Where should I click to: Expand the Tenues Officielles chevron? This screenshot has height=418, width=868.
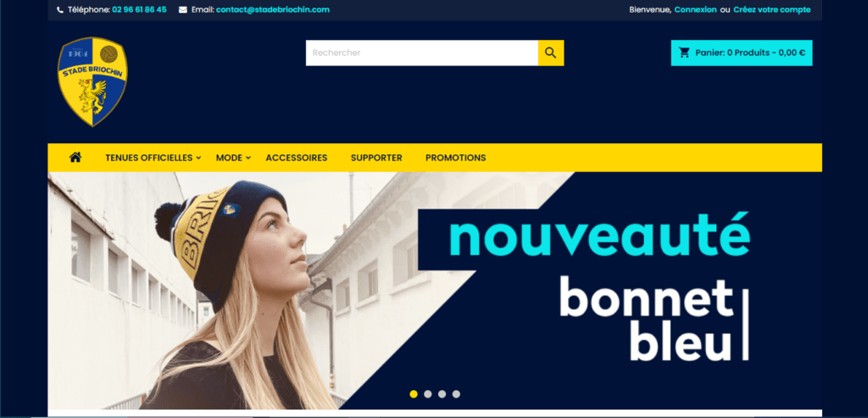[x=198, y=158]
